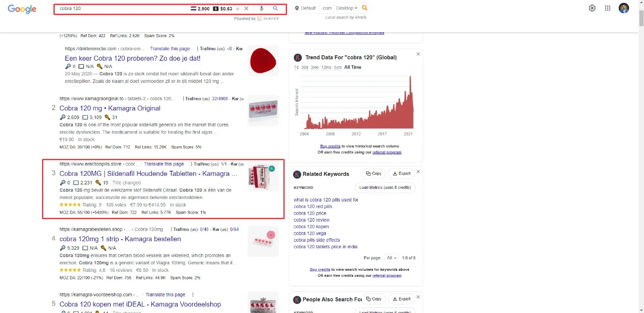This screenshot has width=644, height=313.
Task: Start voice search with microphone icon
Action: click(262, 9)
